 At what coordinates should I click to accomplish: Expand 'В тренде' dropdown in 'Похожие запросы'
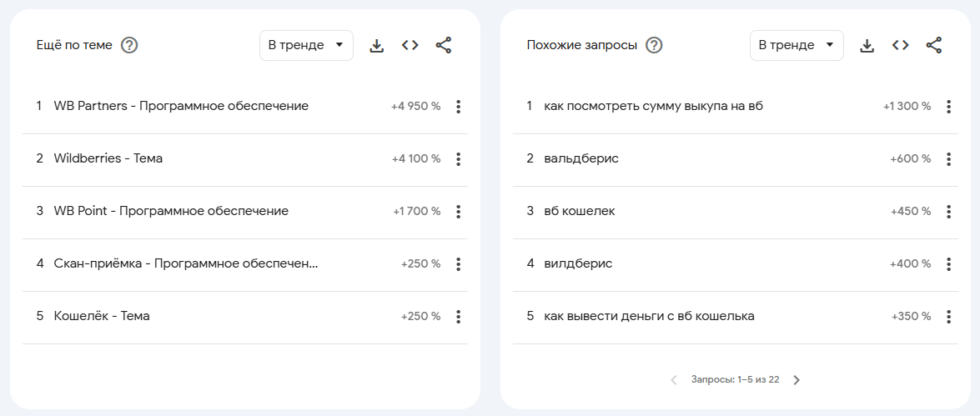point(797,46)
